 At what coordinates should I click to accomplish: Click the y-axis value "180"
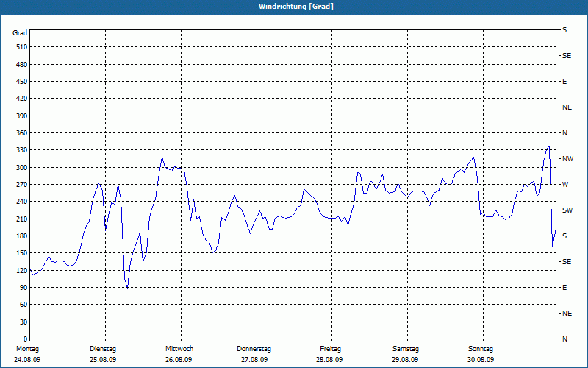(22, 236)
